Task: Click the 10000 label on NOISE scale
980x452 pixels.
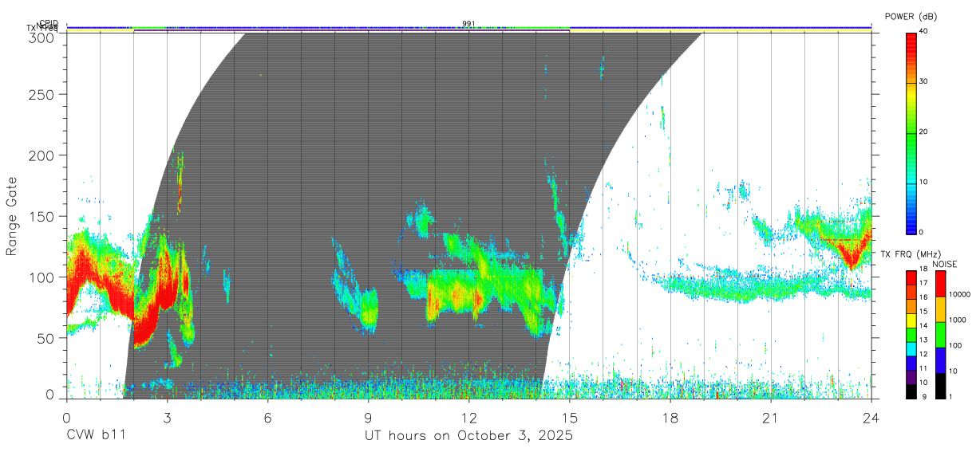Action: coord(959,294)
